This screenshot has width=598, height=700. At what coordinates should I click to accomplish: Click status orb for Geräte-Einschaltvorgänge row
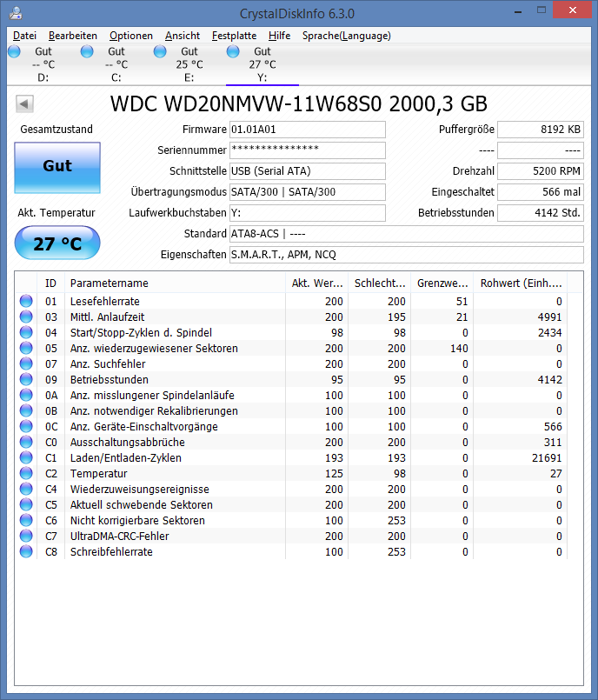(x=26, y=426)
